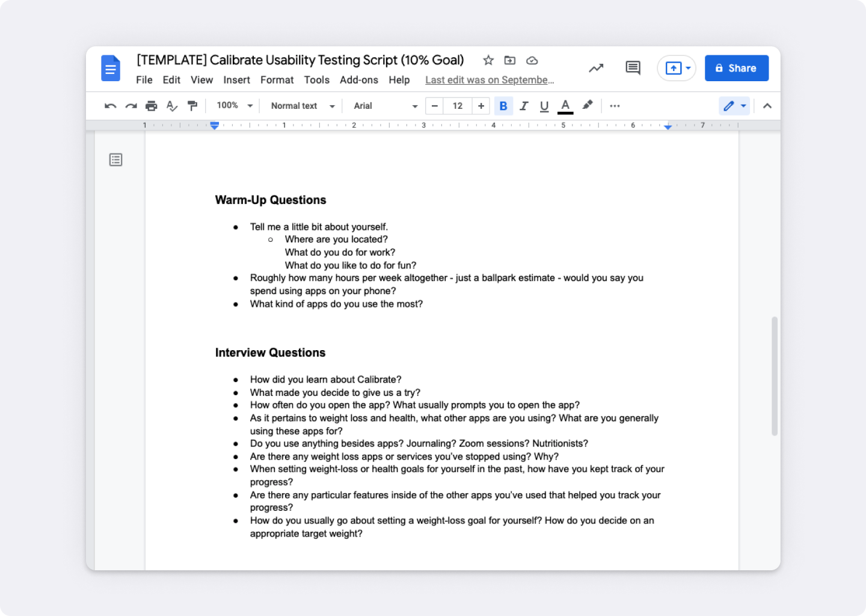
Task: Click the text 'What do you do for work?'
Action: coord(340,253)
